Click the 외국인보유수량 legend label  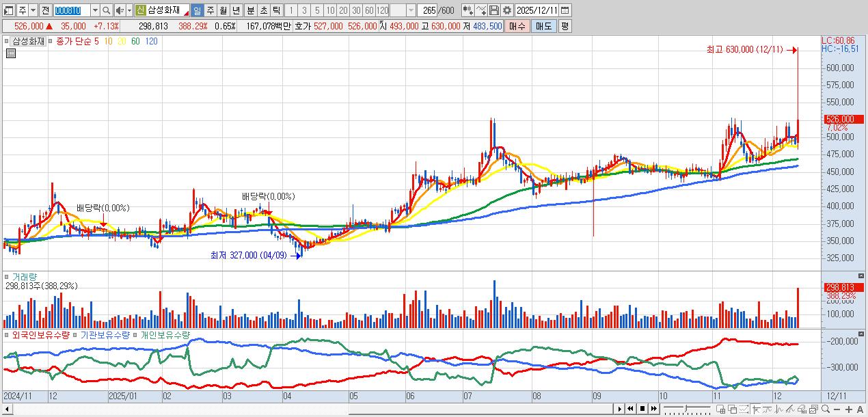(41, 335)
